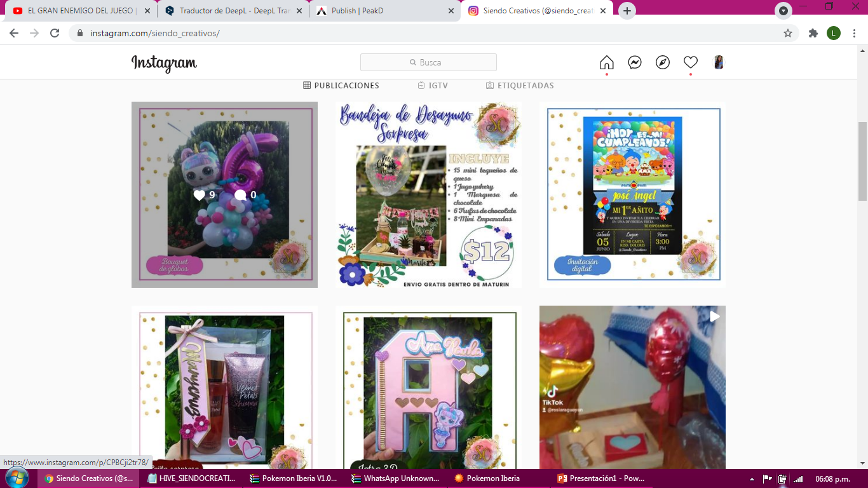This screenshot has height=488, width=868.
Task: Click the battery power tray icon
Action: pyautogui.click(x=783, y=479)
